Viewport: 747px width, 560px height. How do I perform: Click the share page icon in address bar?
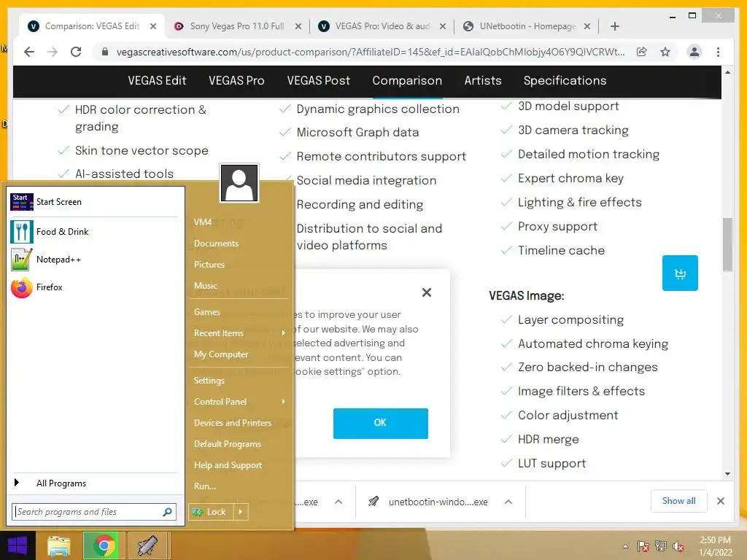tap(642, 52)
